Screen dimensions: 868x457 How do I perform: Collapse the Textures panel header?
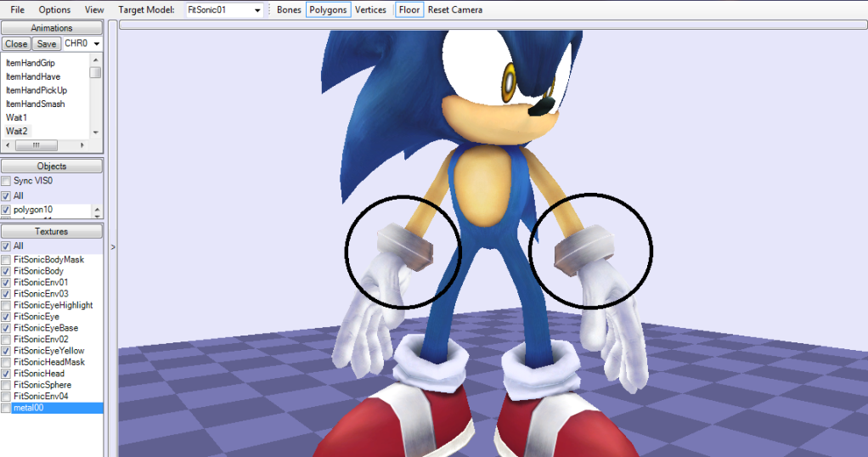point(52,232)
